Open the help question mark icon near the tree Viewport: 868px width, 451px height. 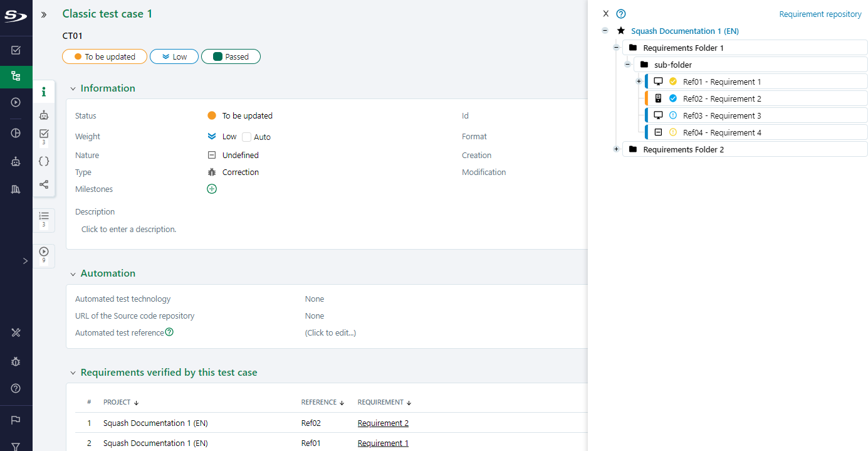pyautogui.click(x=620, y=13)
